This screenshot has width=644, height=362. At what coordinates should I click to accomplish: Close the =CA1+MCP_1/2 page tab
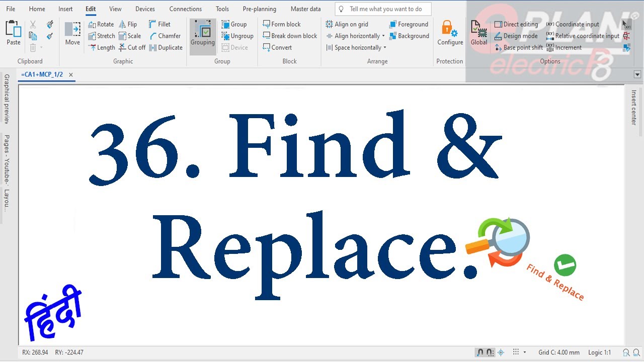coord(71,74)
